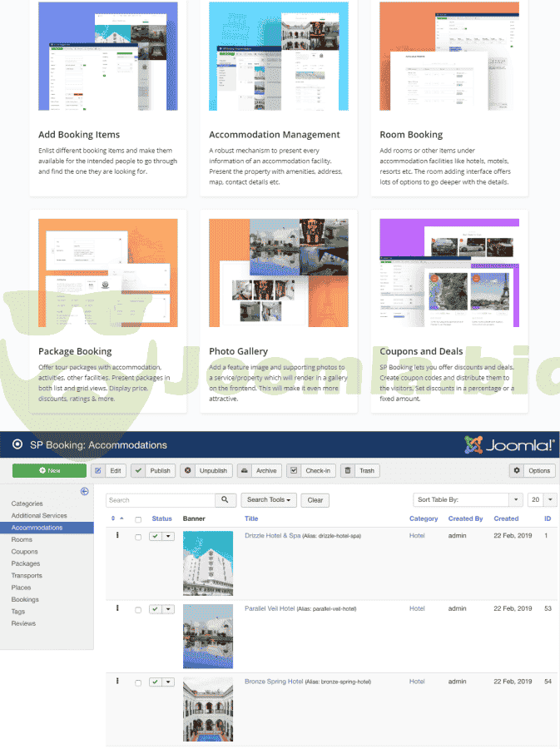Click the Drizzle Hotel & Spa banner thumbnail
The width and height of the screenshot is (560, 749).
tap(208, 563)
